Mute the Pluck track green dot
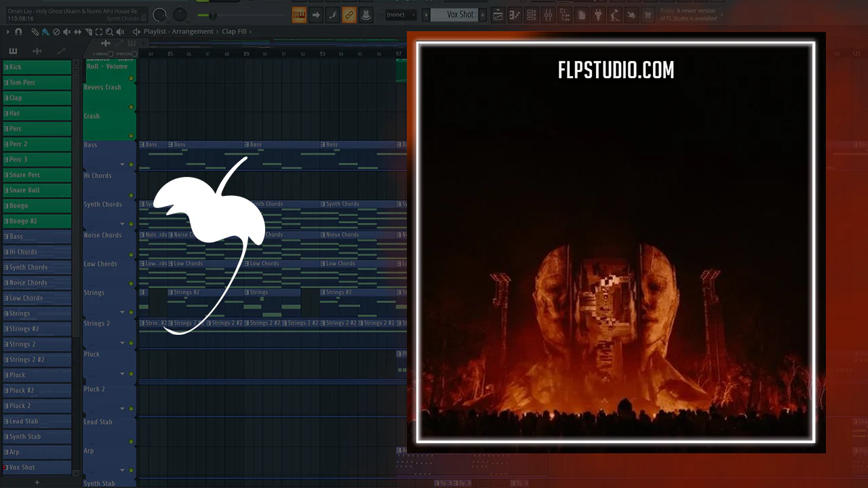Image resolution: width=868 pixels, height=488 pixels. [131, 373]
